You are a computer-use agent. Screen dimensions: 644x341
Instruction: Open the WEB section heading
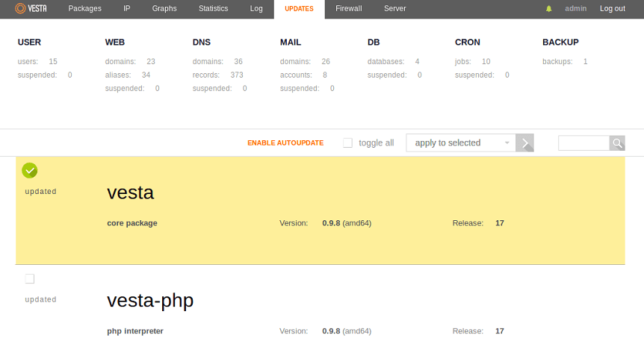tap(114, 43)
